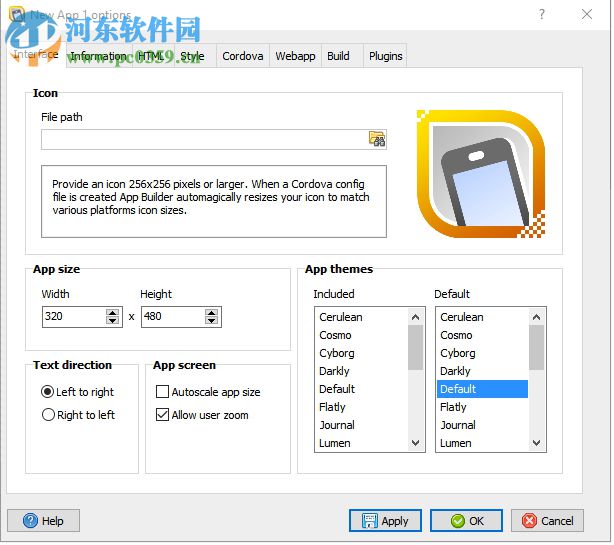Click the browse file path icon
The image size is (614, 545).
point(377,139)
